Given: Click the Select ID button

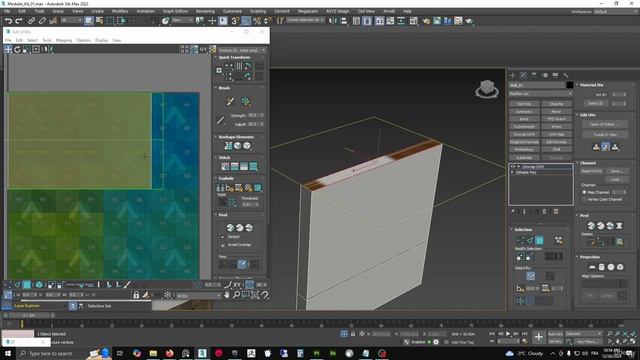Looking at the screenshot, I should 596,103.
